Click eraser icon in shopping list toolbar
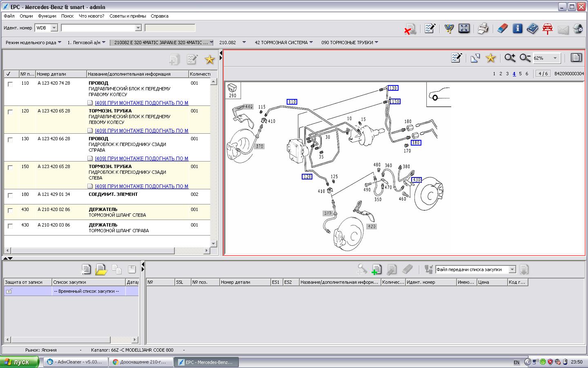Viewport: 588px width, 368px height. click(408, 269)
